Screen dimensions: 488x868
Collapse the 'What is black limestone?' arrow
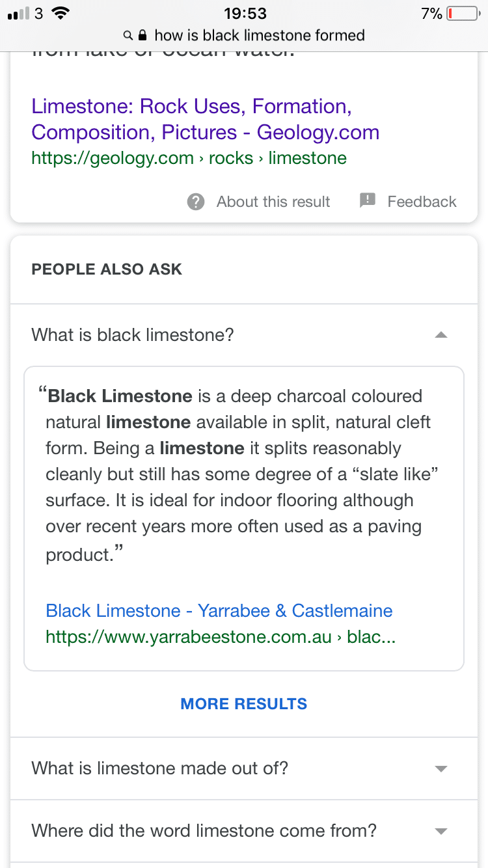(441, 335)
